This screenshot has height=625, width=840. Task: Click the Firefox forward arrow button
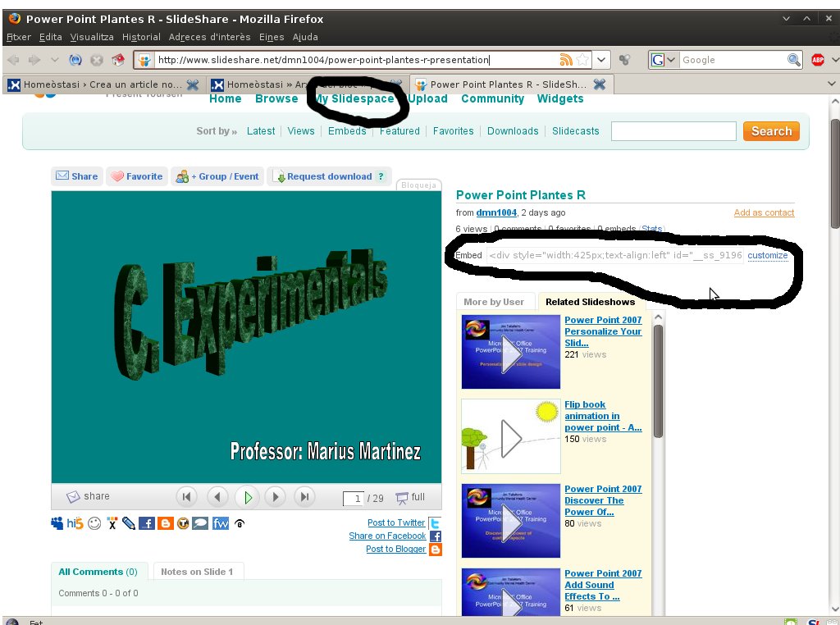34,60
